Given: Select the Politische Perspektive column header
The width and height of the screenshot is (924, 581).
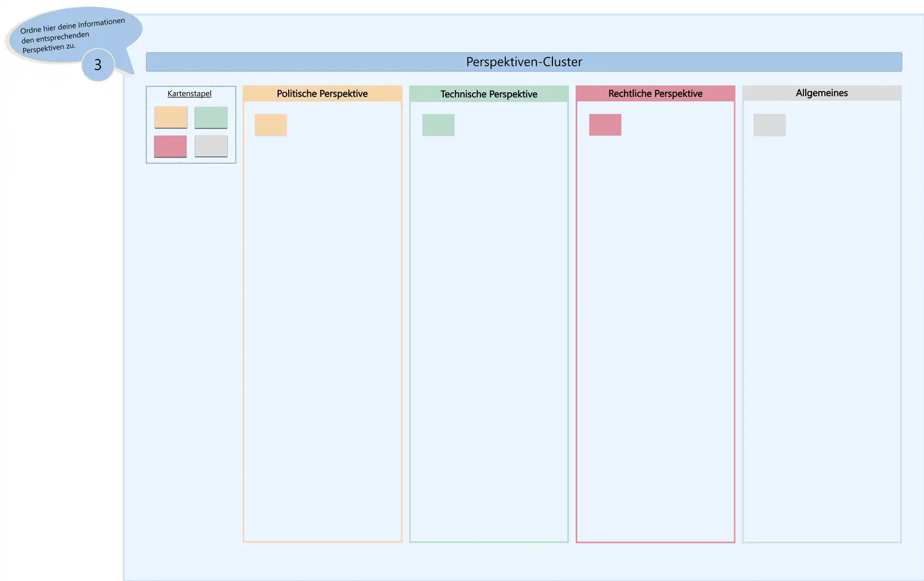Looking at the screenshot, I should coord(322,94).
